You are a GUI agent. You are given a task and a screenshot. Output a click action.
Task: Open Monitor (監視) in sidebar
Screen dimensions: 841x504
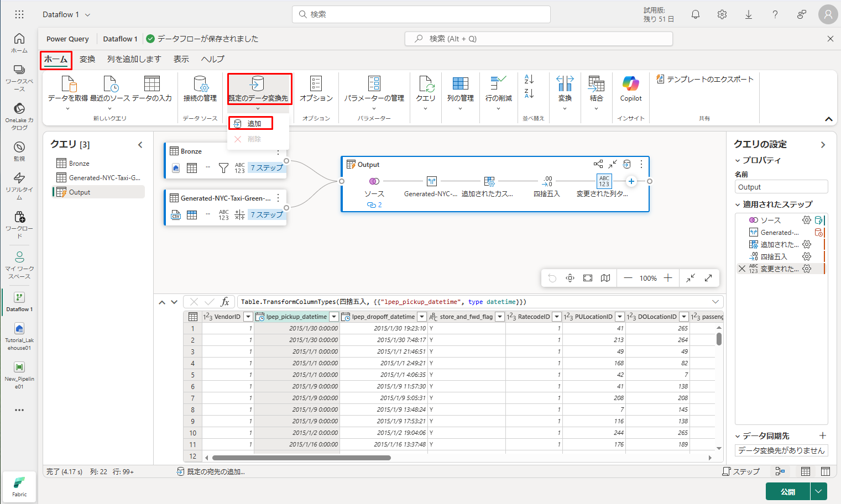point(19,151)
